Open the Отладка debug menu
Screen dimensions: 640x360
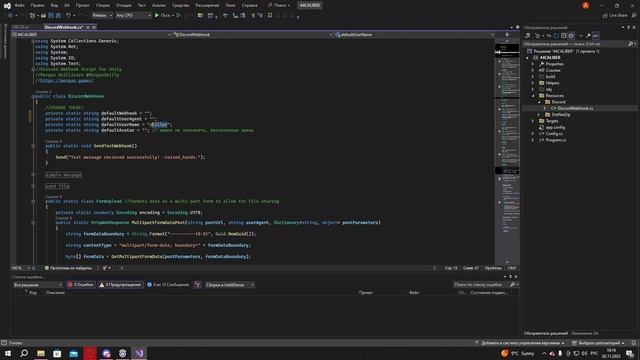click(123, 5)
